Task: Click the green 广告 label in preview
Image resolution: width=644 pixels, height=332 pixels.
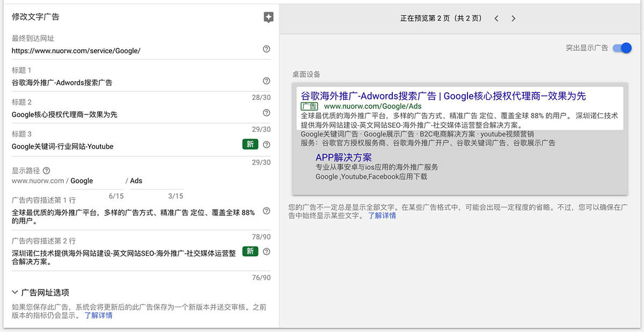Action: coord(309,106)
